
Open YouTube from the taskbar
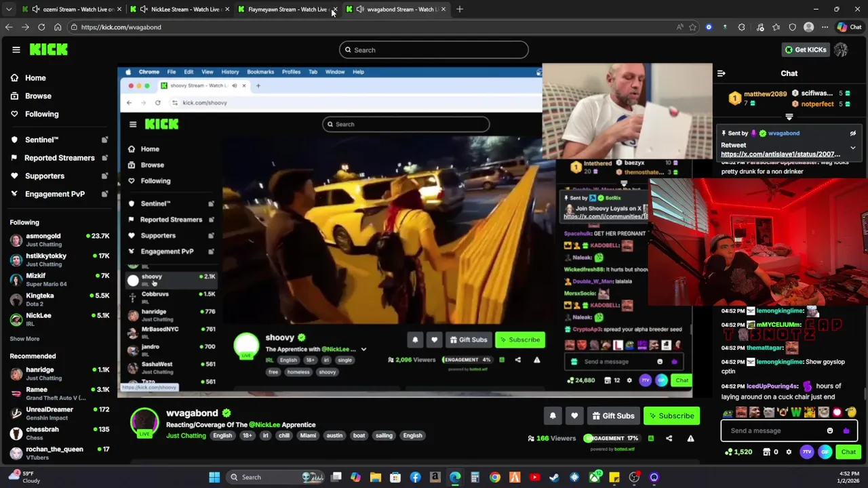click(534, 477)
